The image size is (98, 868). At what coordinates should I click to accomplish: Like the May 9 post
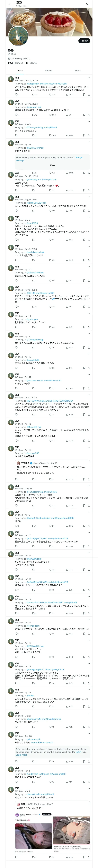pos(50,135)
